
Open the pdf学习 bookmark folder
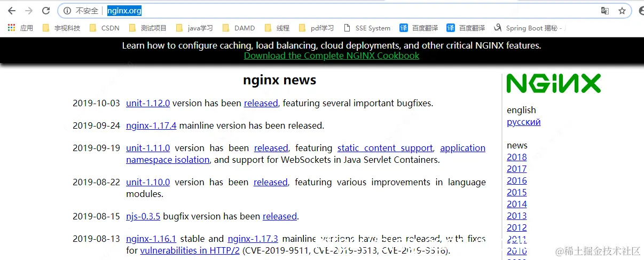pyautogui.click(x=316, y=28)
